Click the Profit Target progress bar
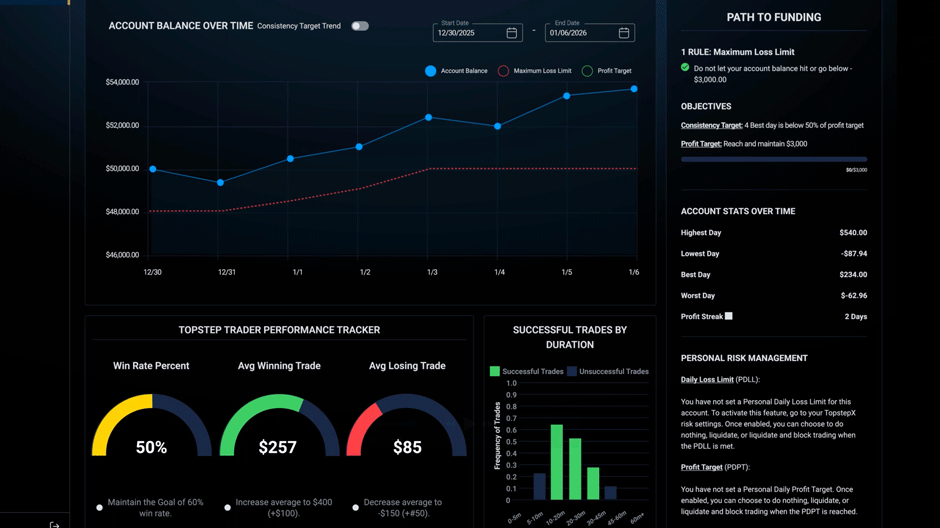The width and height of the screenshot is (940, 528). (774, 159)
